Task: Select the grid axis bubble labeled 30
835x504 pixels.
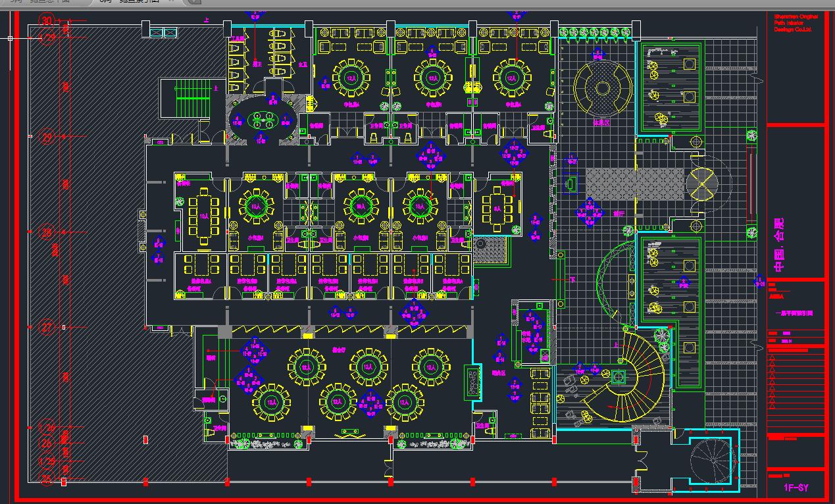Action: (47, 20)
